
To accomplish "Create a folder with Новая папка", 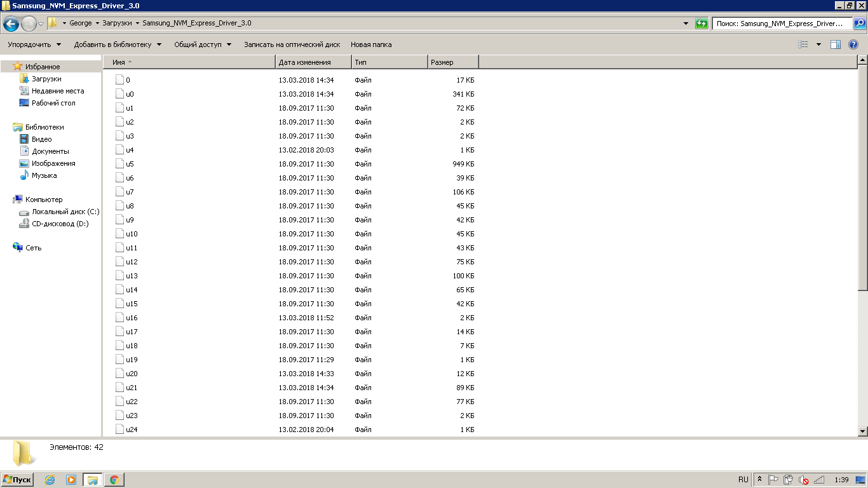I will (x=371, y=44).
